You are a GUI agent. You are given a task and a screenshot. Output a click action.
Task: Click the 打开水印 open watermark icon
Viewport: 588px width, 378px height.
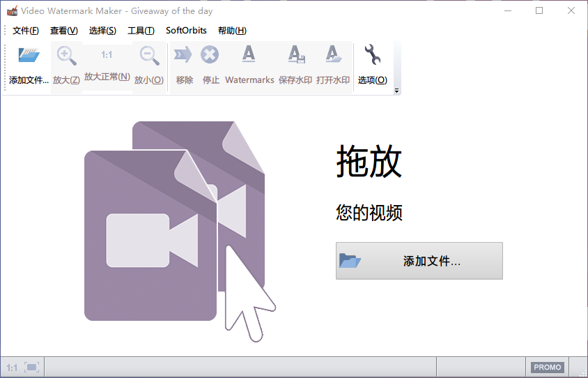pyautogui.click(x=333, y=54)
